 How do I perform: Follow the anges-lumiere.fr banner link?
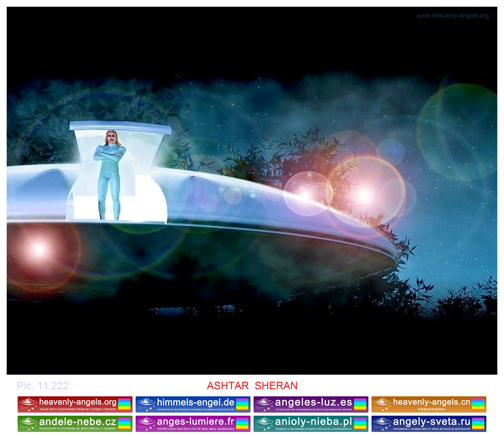(196, 421)
